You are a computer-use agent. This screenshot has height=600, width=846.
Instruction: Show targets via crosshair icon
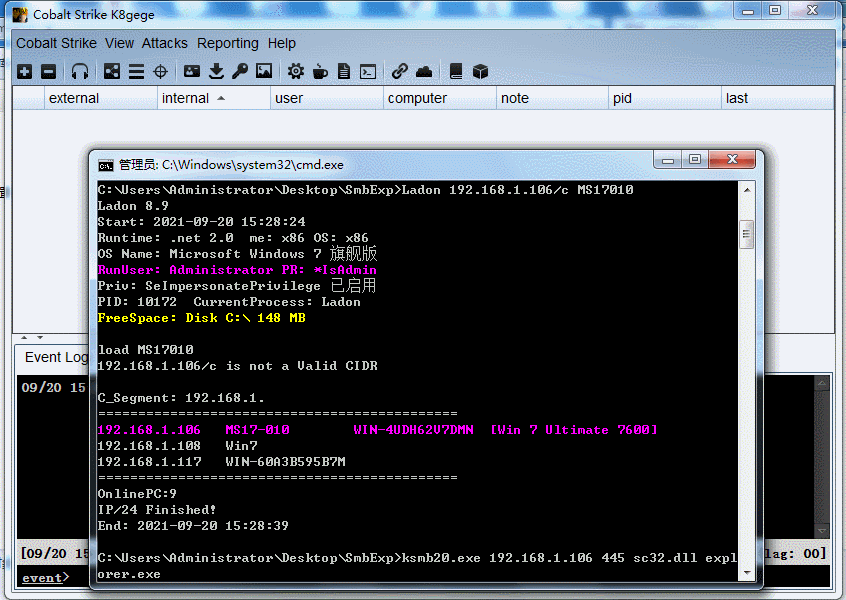(160, 71)
